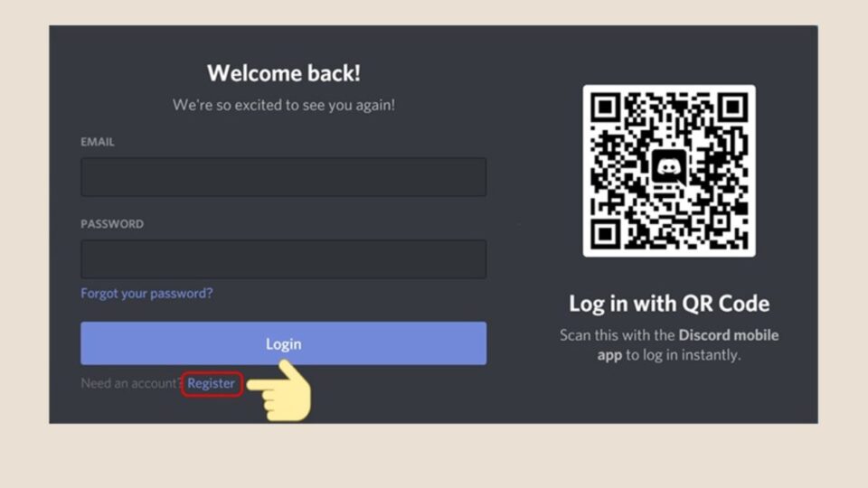Image resolution: width=868 pixels, height=488 pixels.
Task: Click QR code top-left finder square
Action: pos(605,108)
